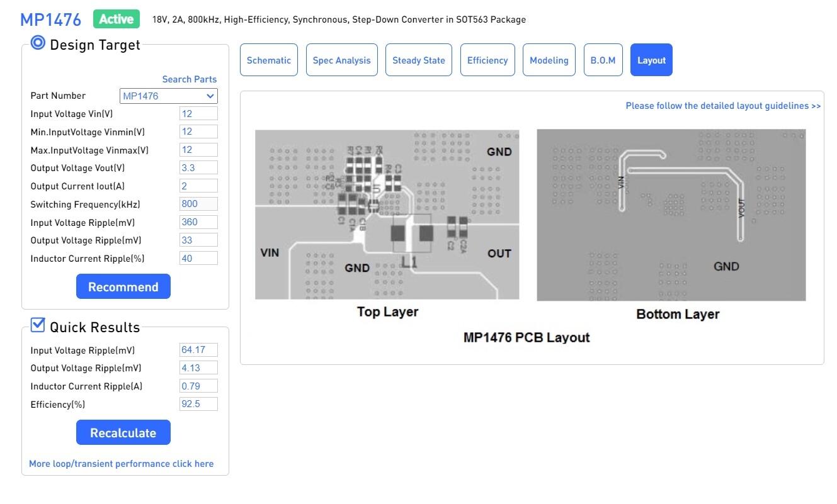
Task: Open the Search Parts link
Action: pyautogui.click(x=190, y=79)
